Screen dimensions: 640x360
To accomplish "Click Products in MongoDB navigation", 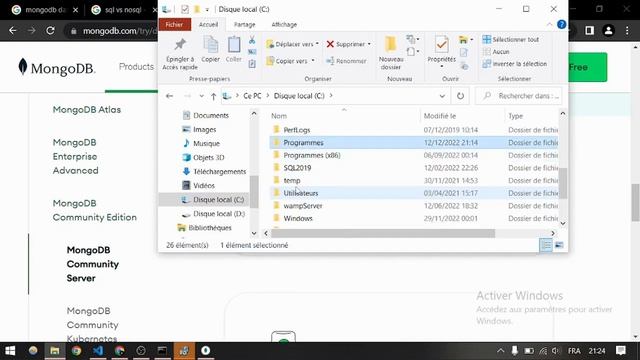I will coord(136,67).
